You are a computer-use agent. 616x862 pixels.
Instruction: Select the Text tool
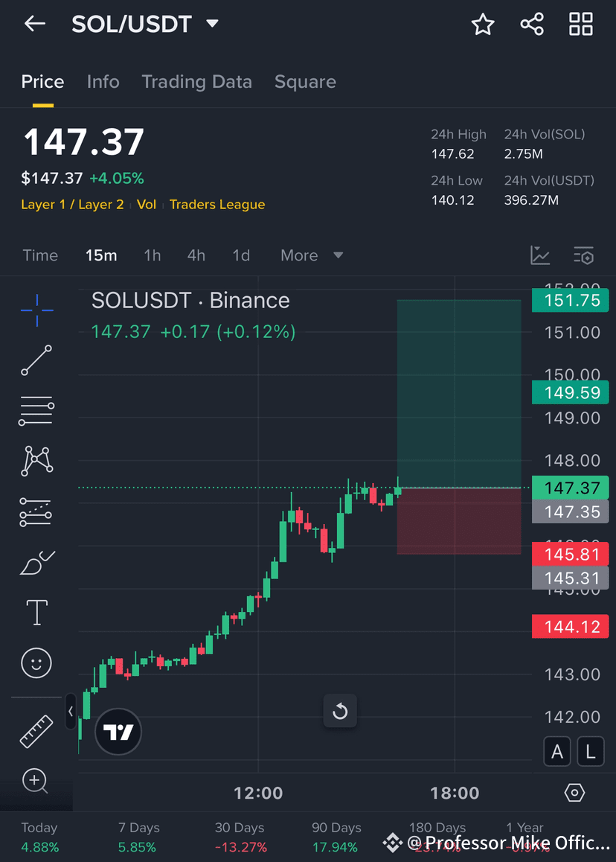36,613
